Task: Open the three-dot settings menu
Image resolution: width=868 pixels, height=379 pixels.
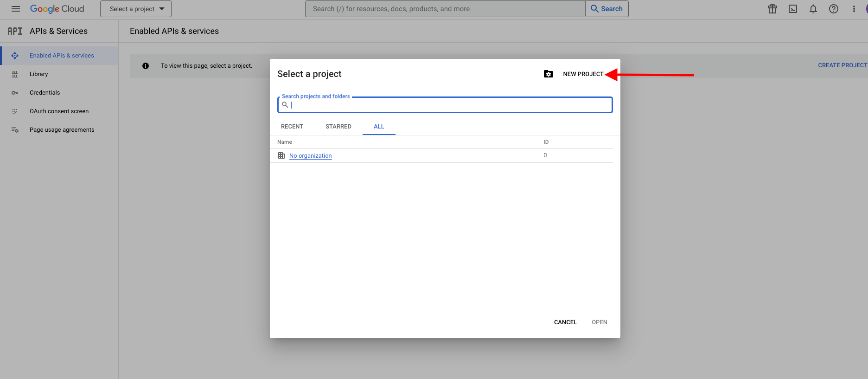Action: 854,9
